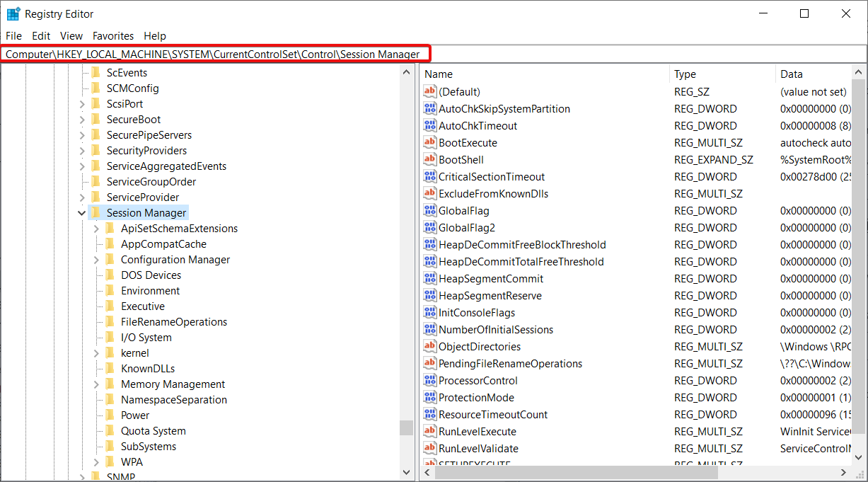Image resolution: width=868 pixels, height=482 pixels.
Task: Select the NumberOfInitialSessions value name
Action: click(x=496, y=329)
